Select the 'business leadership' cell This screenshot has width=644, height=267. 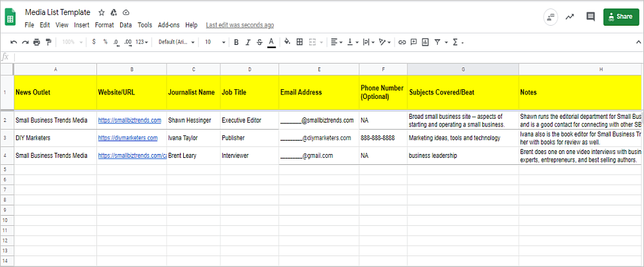click(463, 156)
